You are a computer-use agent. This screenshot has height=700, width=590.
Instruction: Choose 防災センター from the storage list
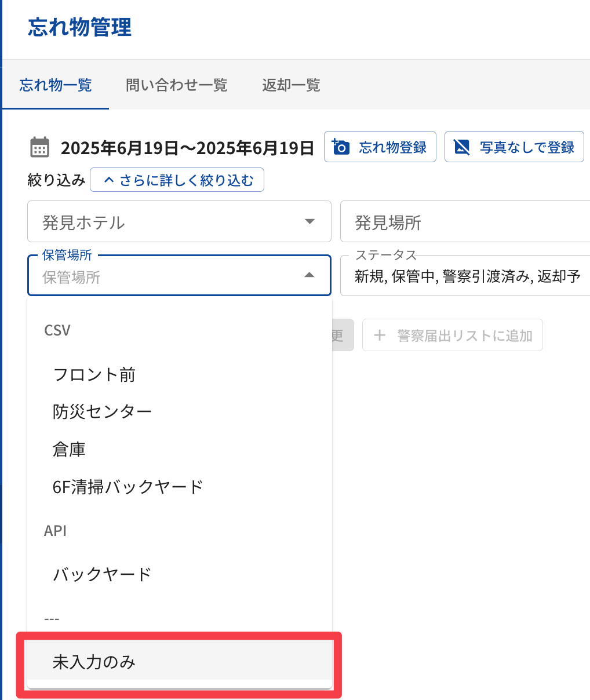102,412
